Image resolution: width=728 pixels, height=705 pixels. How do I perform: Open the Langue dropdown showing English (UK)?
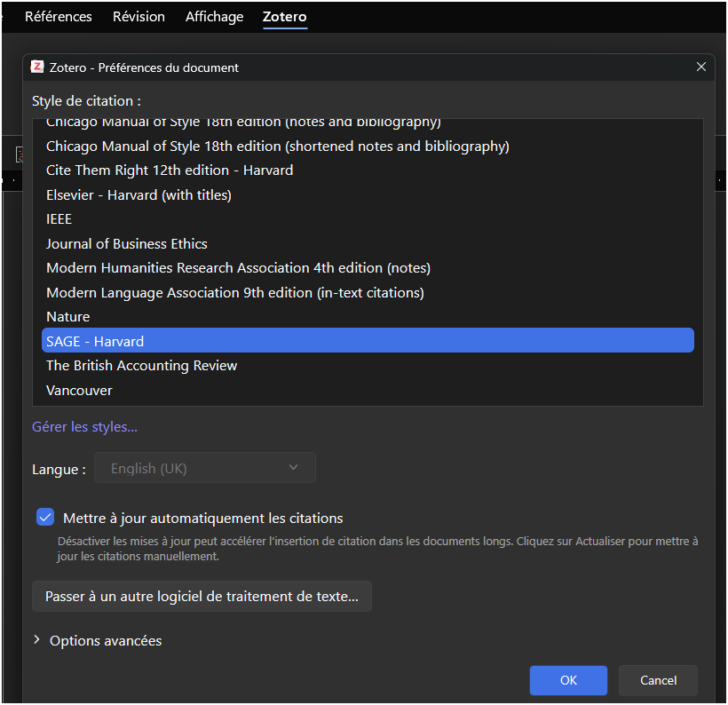(x=205, y=468)
